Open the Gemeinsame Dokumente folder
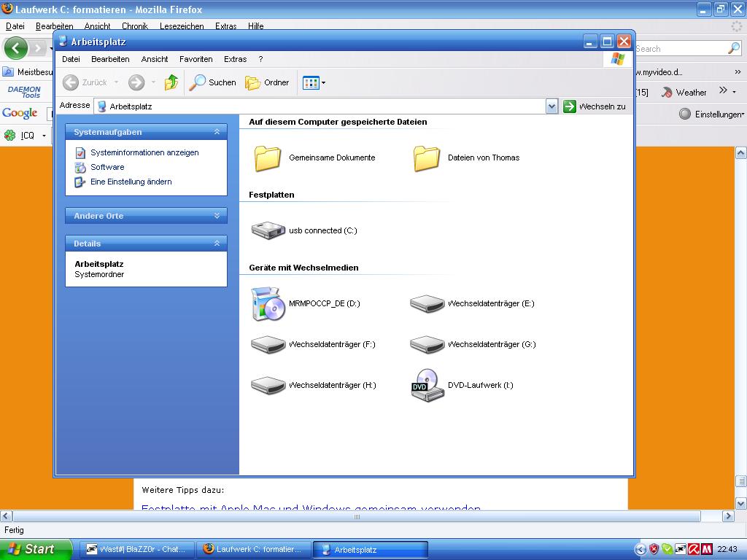747x560 pixels. (x=268, y=157)
